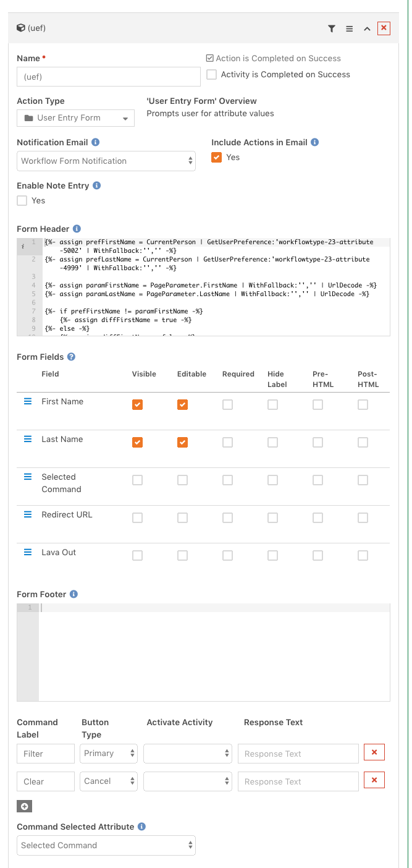Add a new command with plus button

tap(24, 806)
